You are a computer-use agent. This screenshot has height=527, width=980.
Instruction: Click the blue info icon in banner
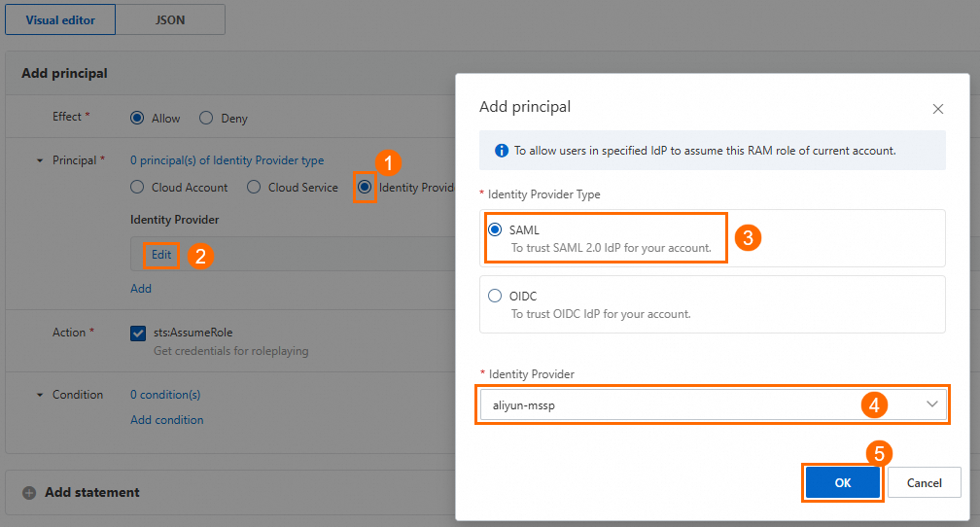pyautogui.click(x=502, y=151)
